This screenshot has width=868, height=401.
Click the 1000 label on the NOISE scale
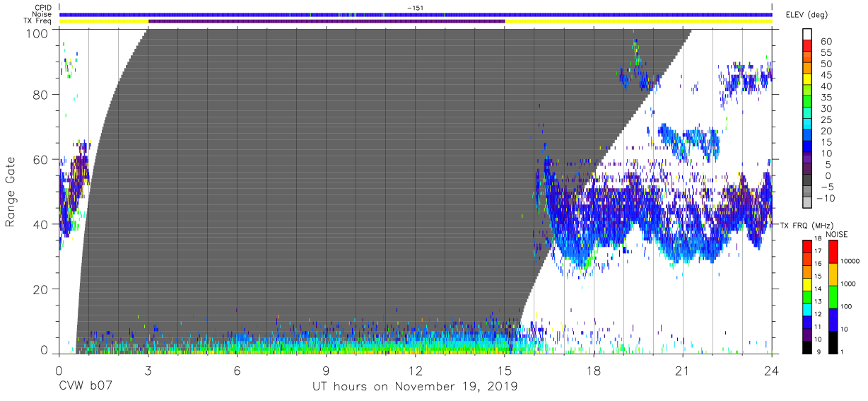(x=849, y=283)
